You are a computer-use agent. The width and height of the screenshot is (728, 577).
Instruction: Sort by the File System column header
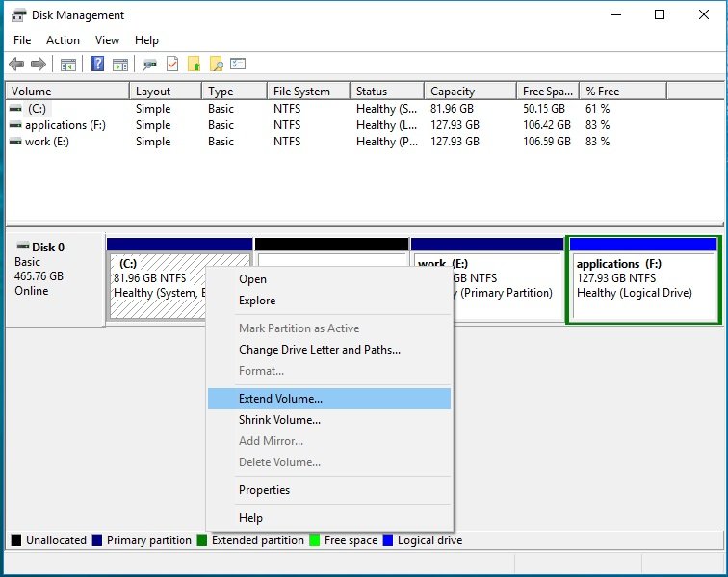pos(308,92)
